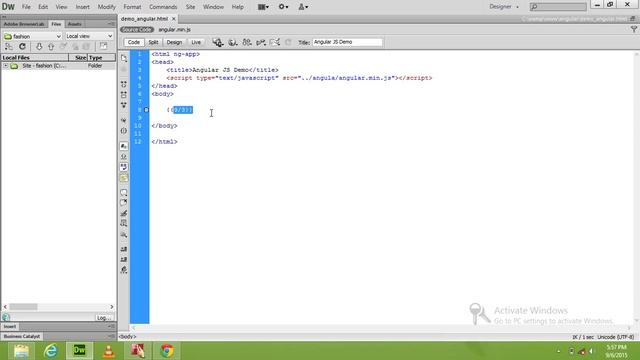Open the Site management dropdown icon
Viewport: 640px width, 360px height.
(303, 7)
